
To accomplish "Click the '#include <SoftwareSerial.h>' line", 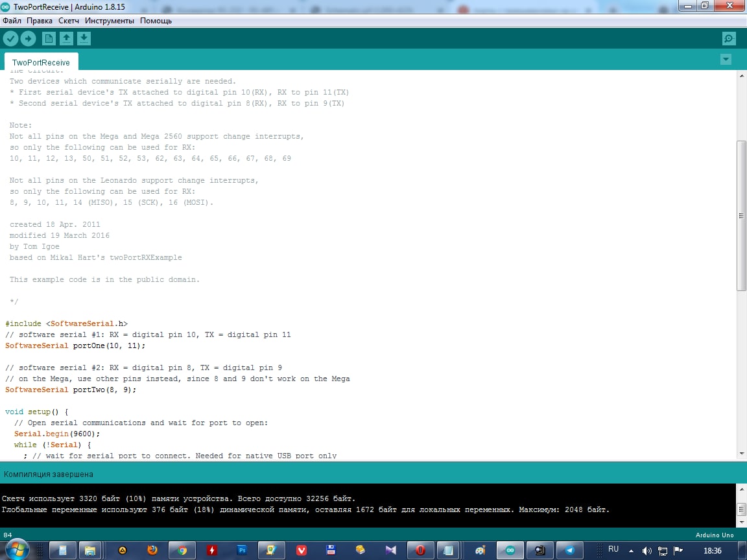I will coord(66,323).
